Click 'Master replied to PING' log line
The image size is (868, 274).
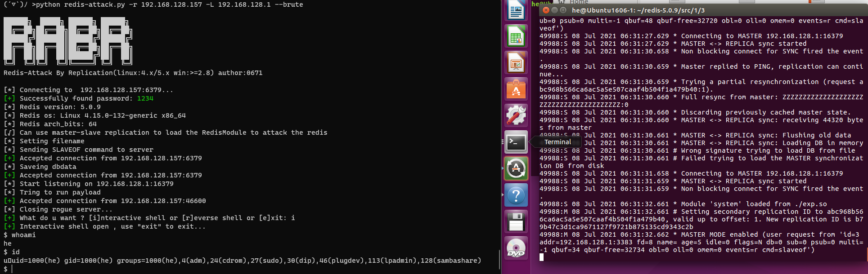(x=702, y=71)
